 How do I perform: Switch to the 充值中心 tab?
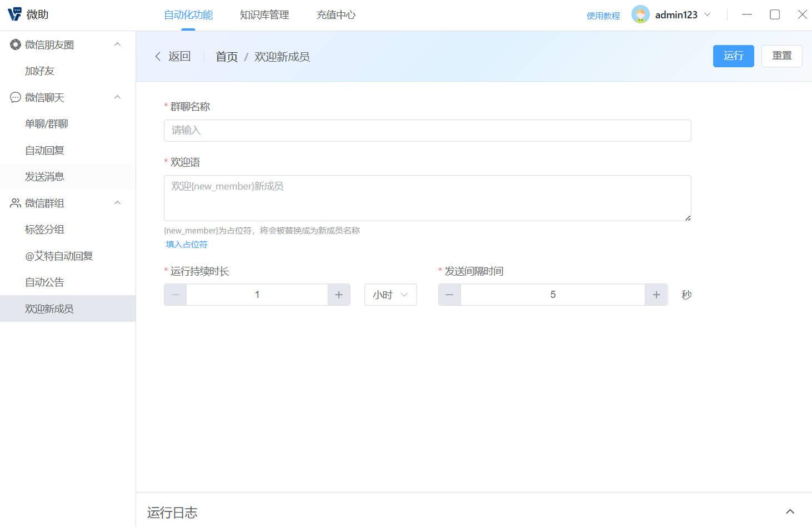tap(335, 15)
